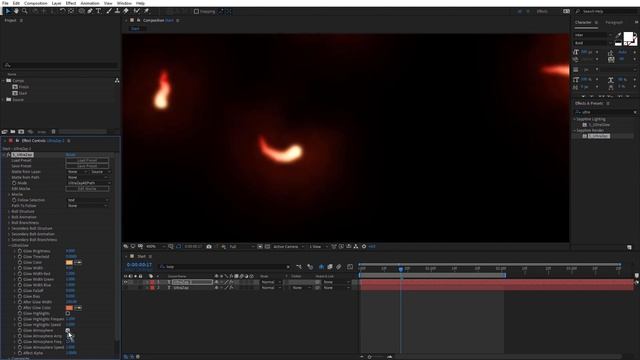Expand Secondary Bolt Animation group
The image size is (640, 360).
[x=9, y=234]
